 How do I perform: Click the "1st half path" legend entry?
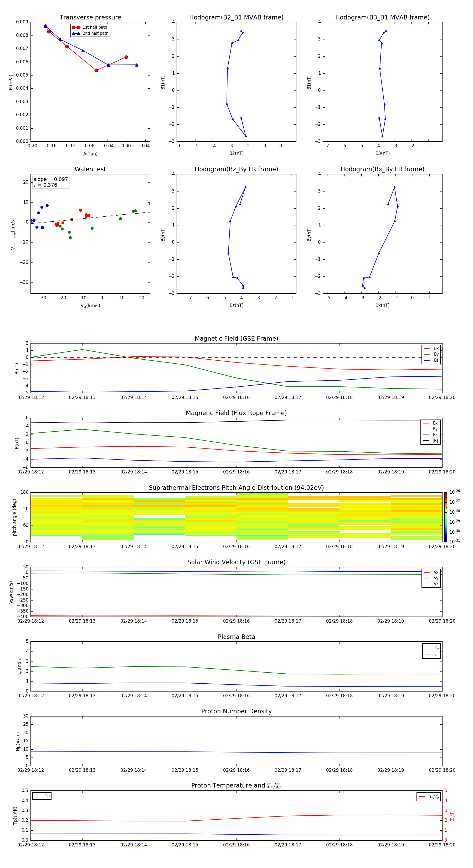coord(90,27)
